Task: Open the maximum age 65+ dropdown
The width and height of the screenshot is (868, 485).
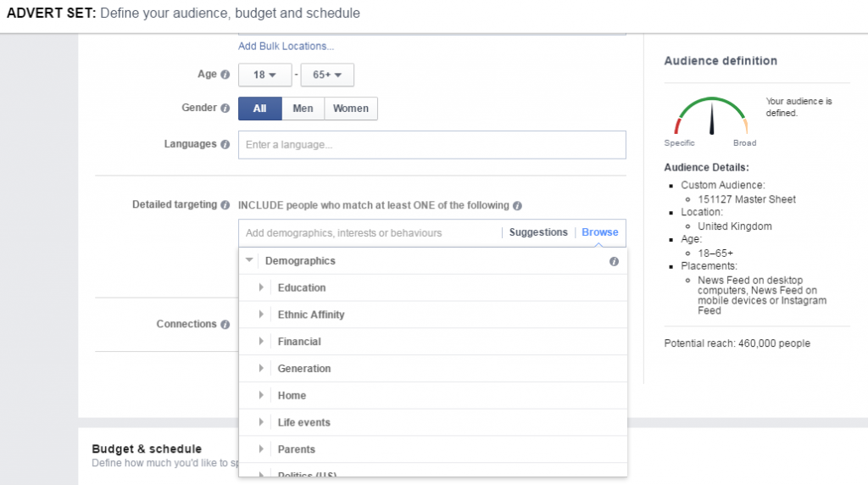Action: [327, 75]
